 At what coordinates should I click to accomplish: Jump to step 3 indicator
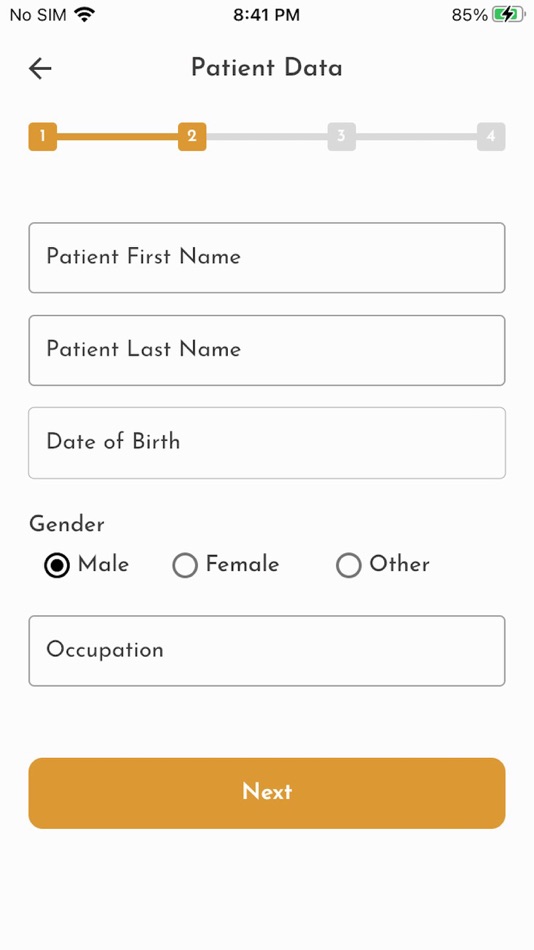(x=341, y=136)
